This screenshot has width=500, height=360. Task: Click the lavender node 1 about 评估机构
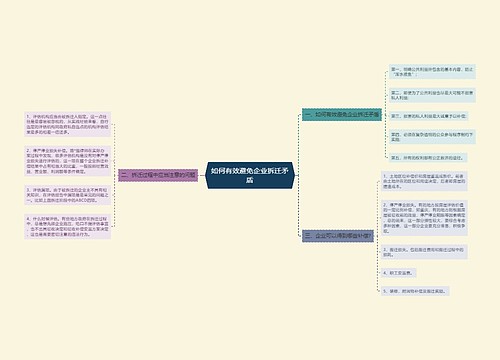[67, 124]
